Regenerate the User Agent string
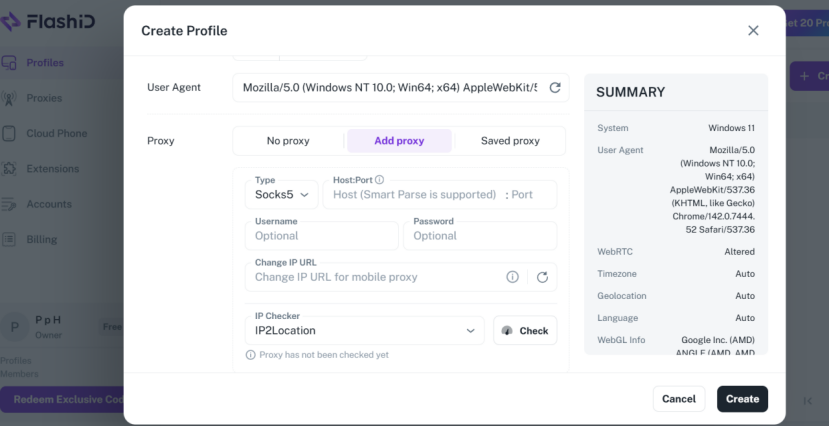This screenshot has height=426, width=829. coord(555,88)
